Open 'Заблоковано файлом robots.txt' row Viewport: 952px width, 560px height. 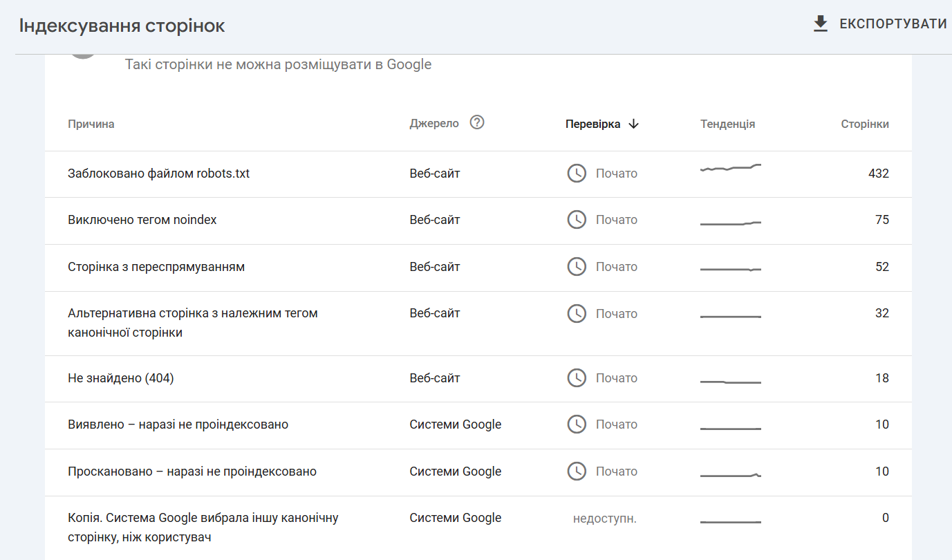[159, 174]
